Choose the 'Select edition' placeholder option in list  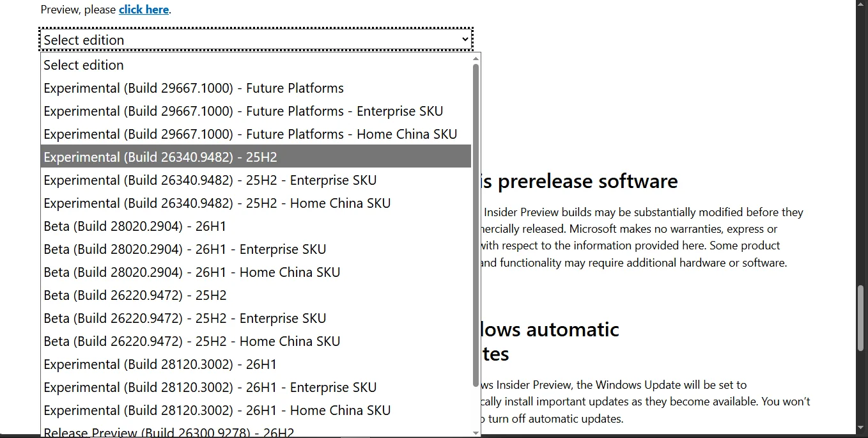256,65
